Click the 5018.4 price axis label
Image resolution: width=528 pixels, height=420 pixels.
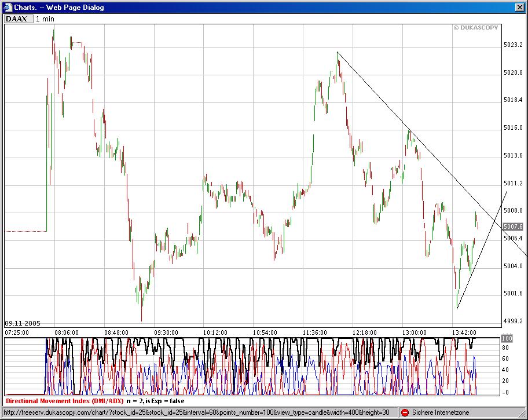[513, 100]
